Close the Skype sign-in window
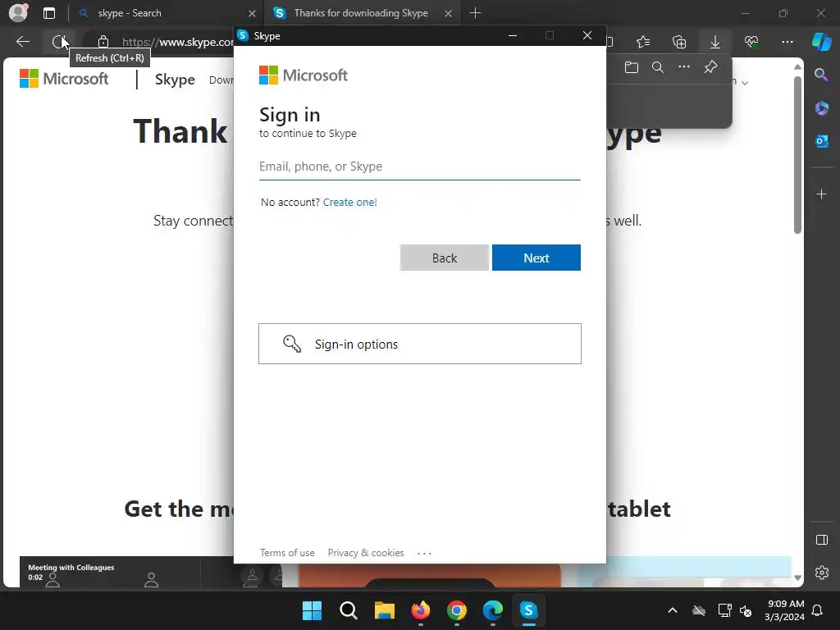 pos(587,35)
